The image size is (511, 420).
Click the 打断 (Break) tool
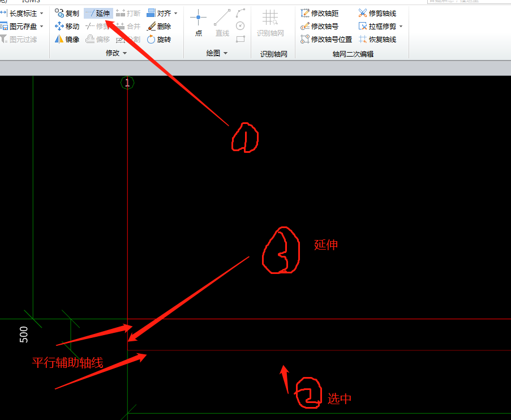pyautogui.click(x=128, y=13)
